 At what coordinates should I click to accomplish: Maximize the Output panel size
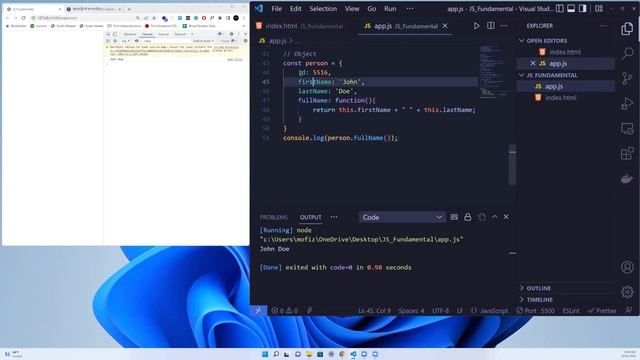tap(495, 217)
